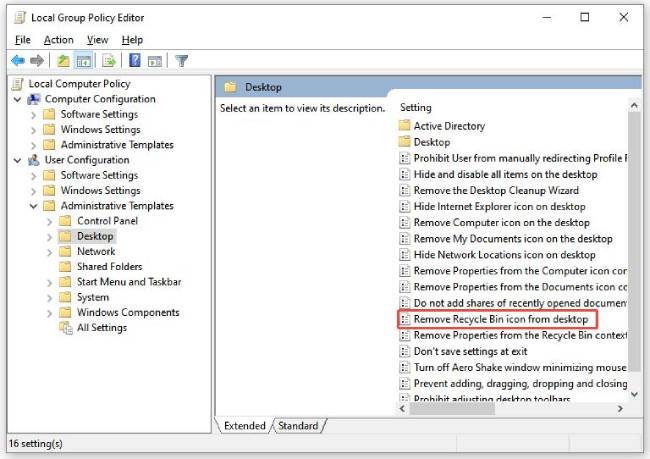
Task: Select Shared Folders in the tree
Action: tap(109, 267)
